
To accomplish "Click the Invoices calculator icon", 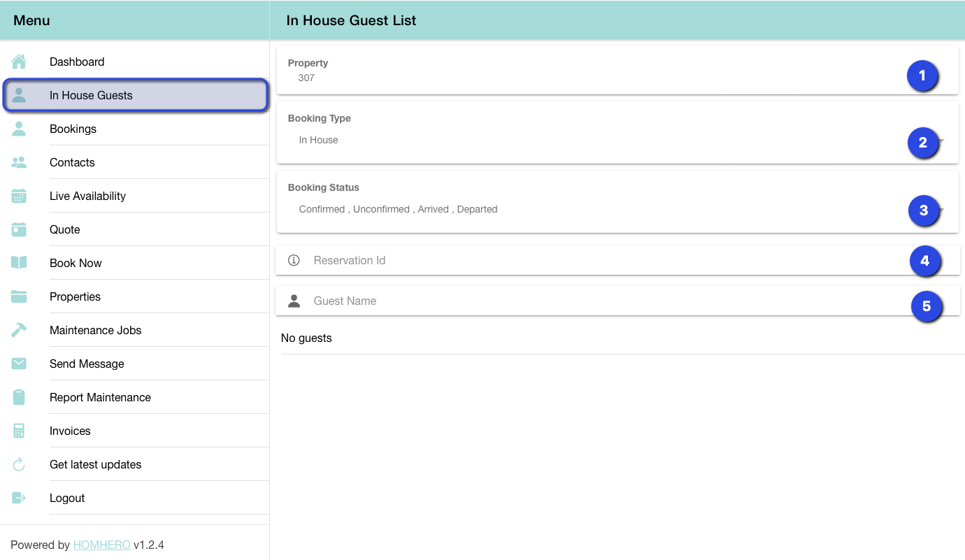I will pos(19,431).
